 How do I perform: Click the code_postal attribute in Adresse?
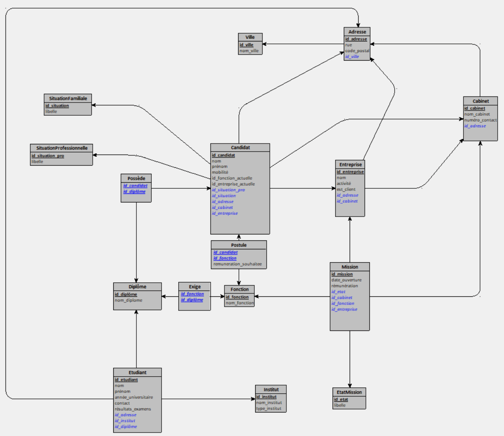tap(357, 51)
